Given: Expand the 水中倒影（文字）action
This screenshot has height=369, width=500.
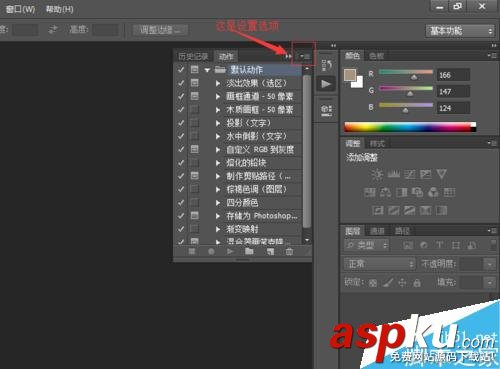Looking at the screenshot, I should point(218,136).
